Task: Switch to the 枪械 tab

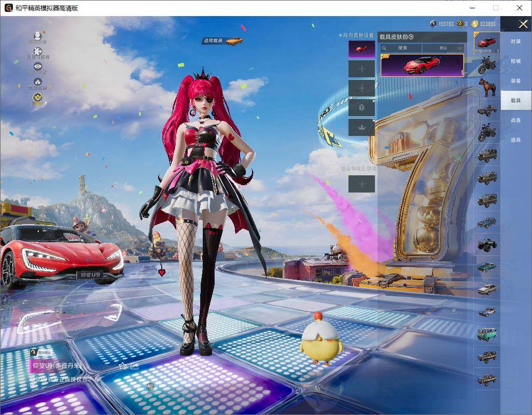Action: 516,61
